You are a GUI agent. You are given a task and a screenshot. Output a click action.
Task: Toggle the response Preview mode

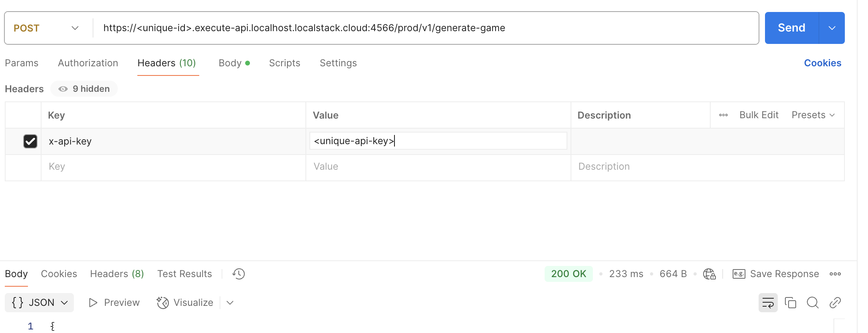point(114,303)
